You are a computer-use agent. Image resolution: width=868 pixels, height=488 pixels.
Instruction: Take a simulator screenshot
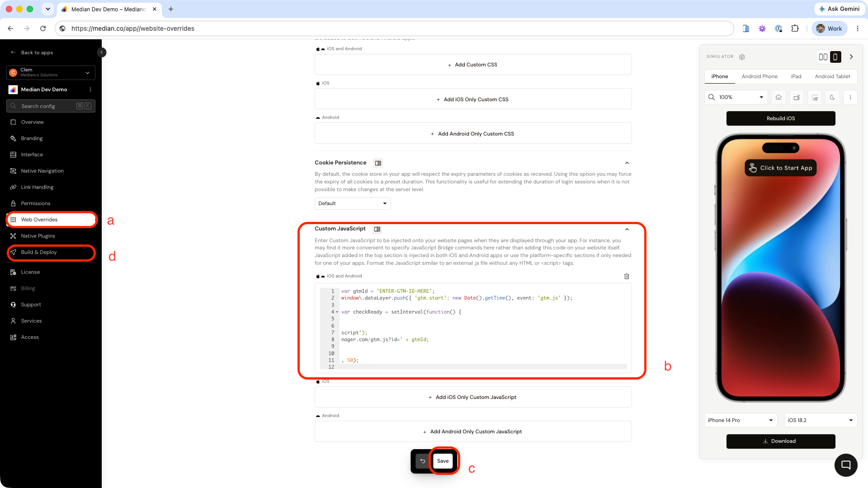pos(815,97)
